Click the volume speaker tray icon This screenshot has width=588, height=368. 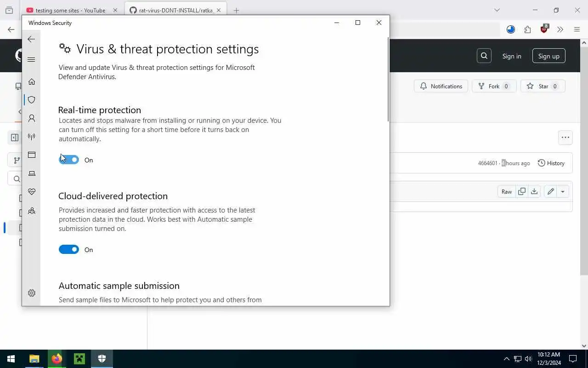point(528,359)
